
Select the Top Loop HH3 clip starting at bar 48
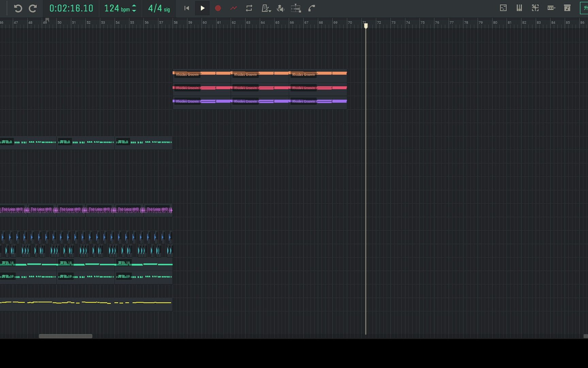[x=42, y=211]
